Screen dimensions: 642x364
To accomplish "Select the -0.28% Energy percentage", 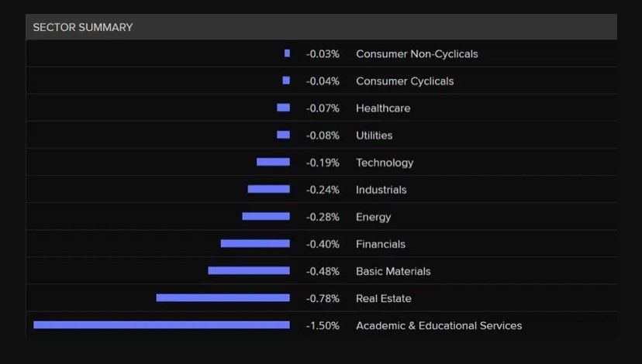I will point(323,217).
